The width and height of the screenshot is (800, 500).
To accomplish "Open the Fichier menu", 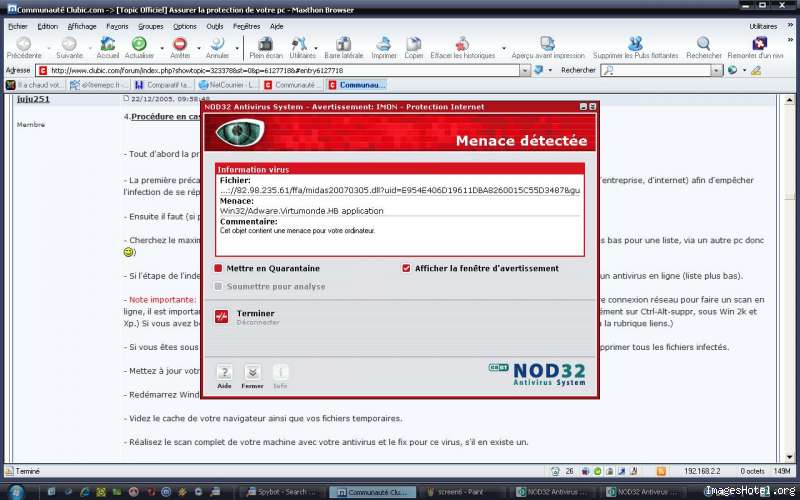I will (x=18, y=26).
